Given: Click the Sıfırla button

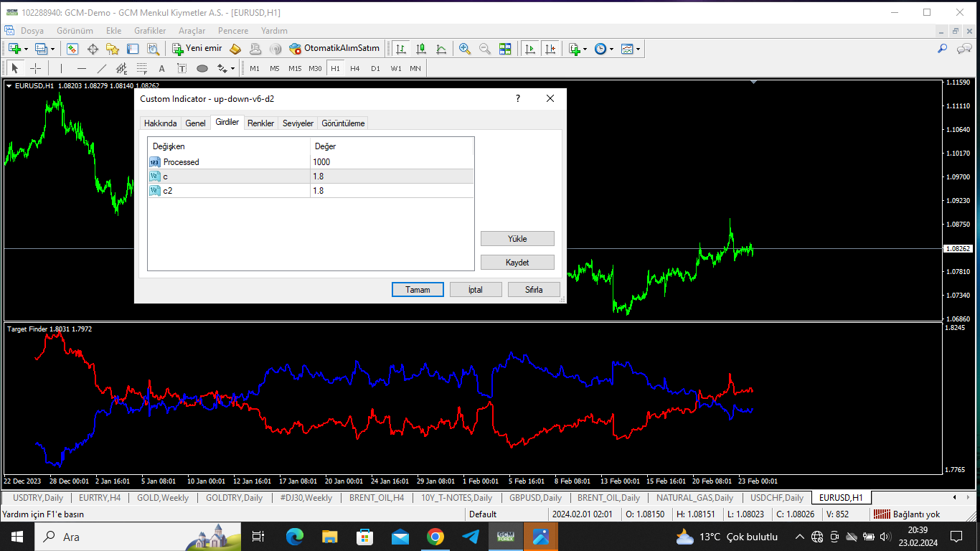Looking at the screenshot, I should pos(534,290).
